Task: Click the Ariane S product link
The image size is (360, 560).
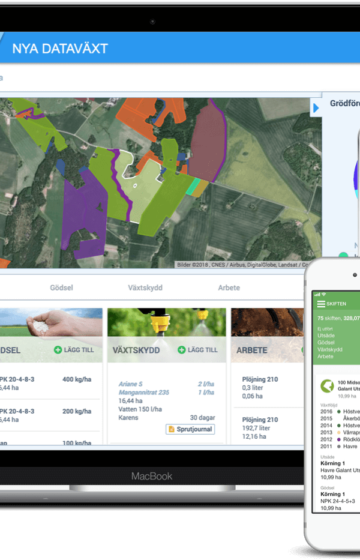Action: pos(130,384)
